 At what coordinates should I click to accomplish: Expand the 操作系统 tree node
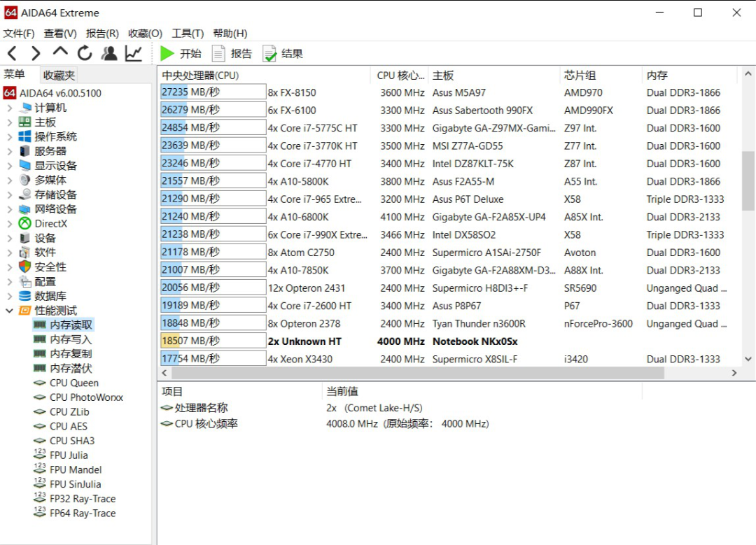coord(10,136)
